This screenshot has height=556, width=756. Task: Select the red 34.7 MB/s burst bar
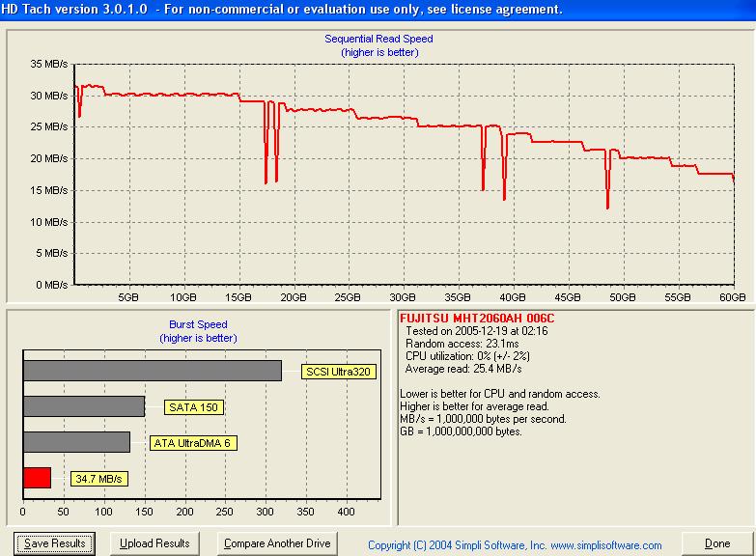click(x=37, y=478)
